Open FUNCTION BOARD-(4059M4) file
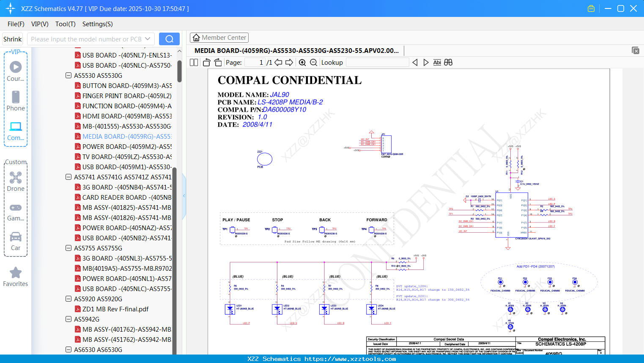Image resolution: width=644 pixels, height=363 pixels. pos(123,106)
